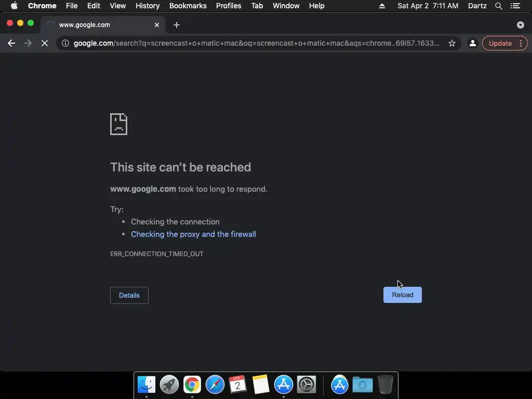Click the forward navigation arrow
This screenshot has height=399, width=532.
click(x=28, y=43)
